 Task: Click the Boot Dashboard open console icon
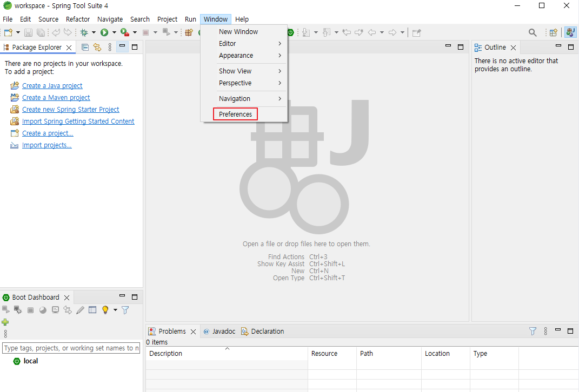(x=55, y=310)
